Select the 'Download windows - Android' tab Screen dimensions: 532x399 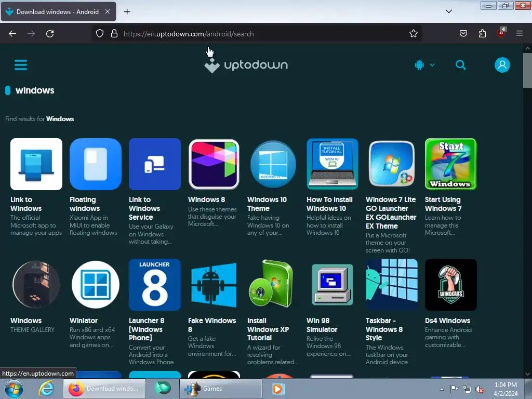58,11
